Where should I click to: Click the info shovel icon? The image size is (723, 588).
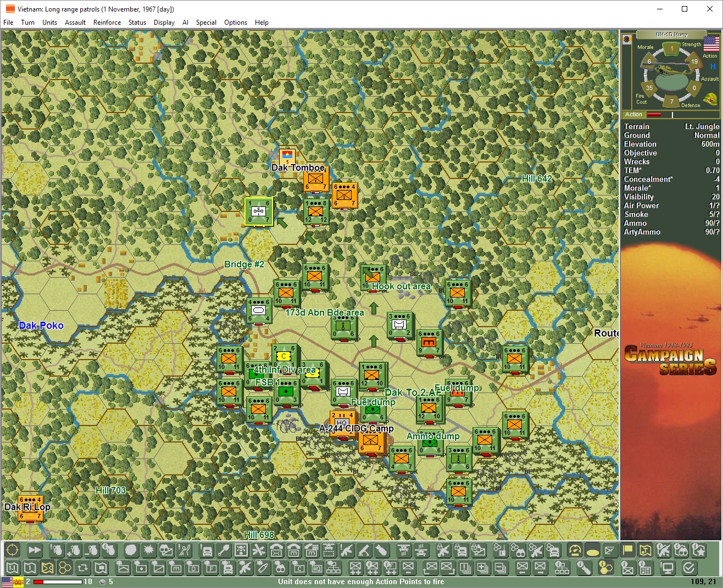click(584, 567)
